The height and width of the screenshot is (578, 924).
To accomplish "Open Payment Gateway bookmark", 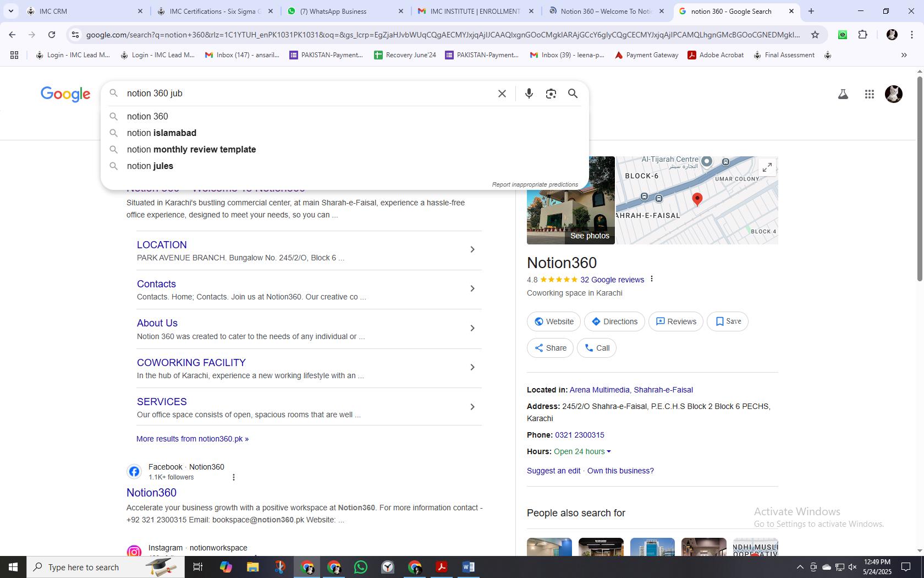I will pyautogui.click(x=646, y=55).
